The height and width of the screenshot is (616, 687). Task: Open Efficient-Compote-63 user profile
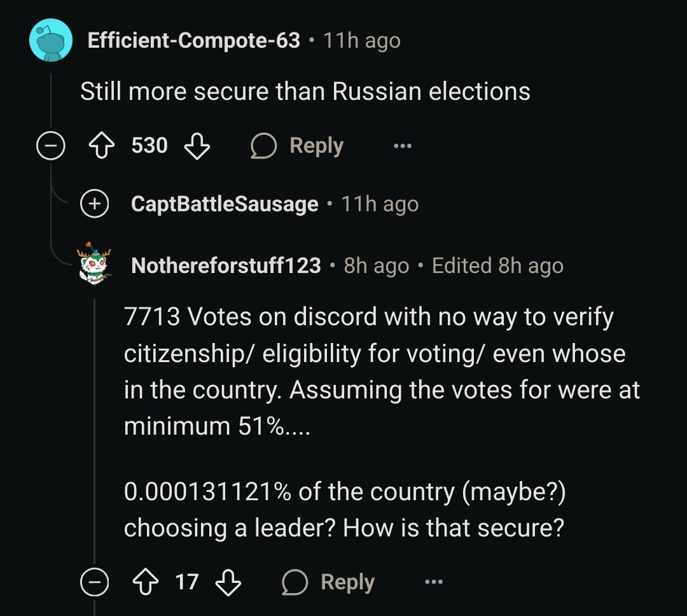point(193,40)
